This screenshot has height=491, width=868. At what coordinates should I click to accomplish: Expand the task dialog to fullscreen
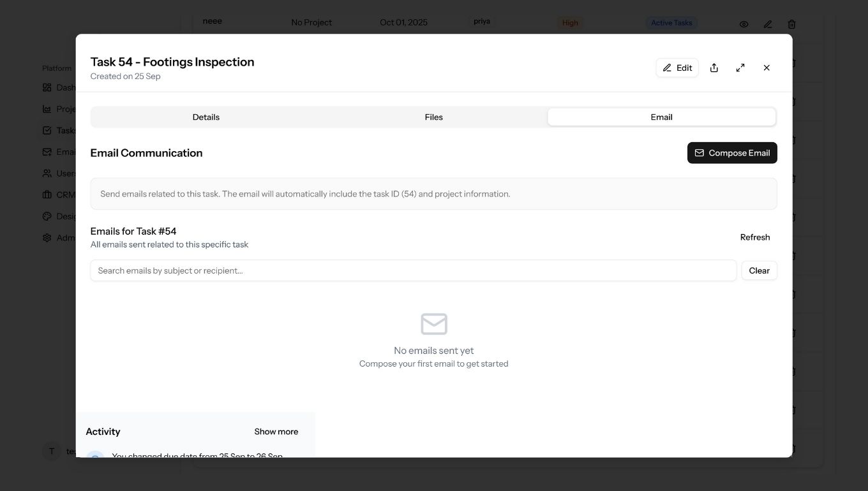click(740, 67)
